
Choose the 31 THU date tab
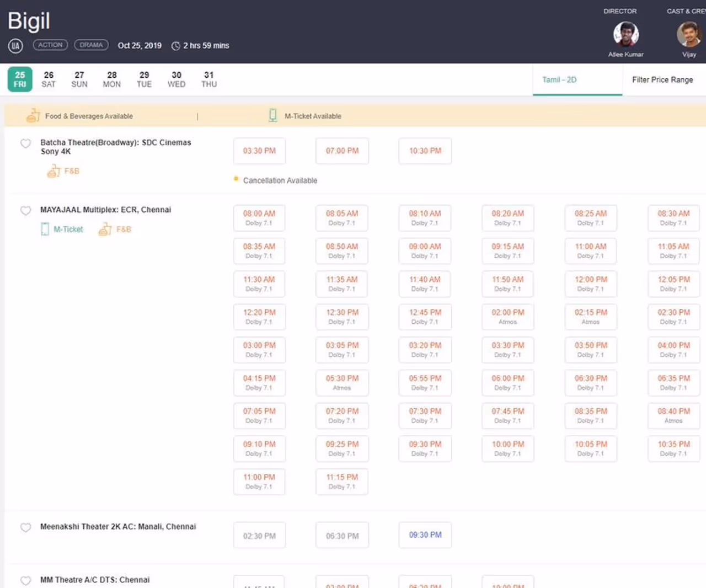pos(208,79)
